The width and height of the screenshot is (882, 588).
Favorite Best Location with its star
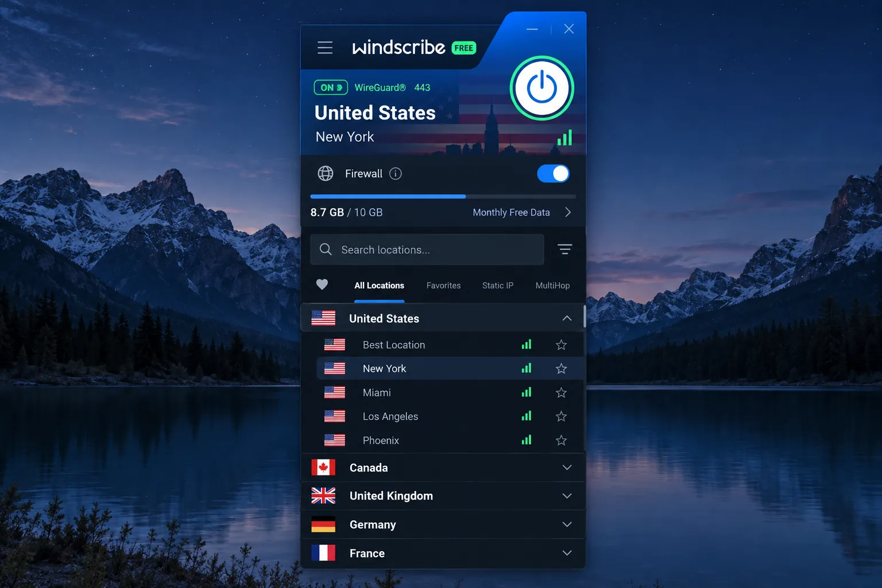point(561,345)
